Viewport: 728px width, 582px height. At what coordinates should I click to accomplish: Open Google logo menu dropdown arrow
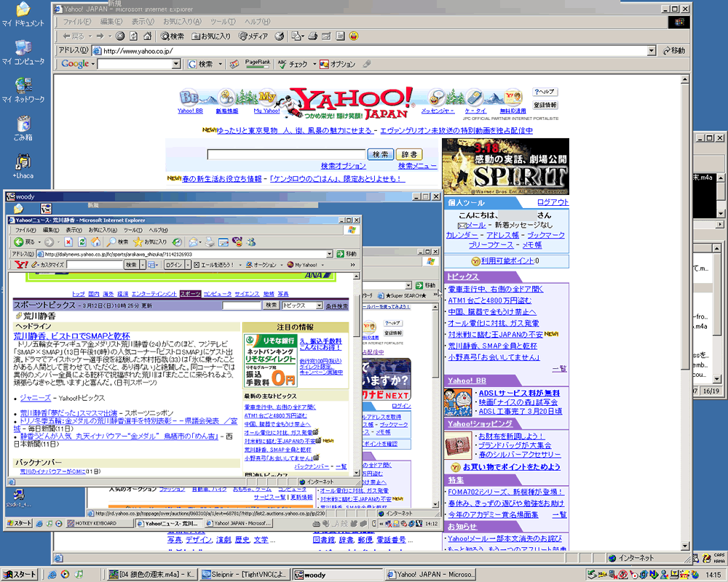(93, 64)
